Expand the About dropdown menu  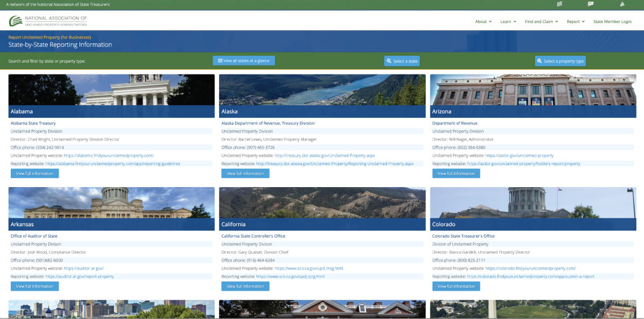(x=482, y=21)
